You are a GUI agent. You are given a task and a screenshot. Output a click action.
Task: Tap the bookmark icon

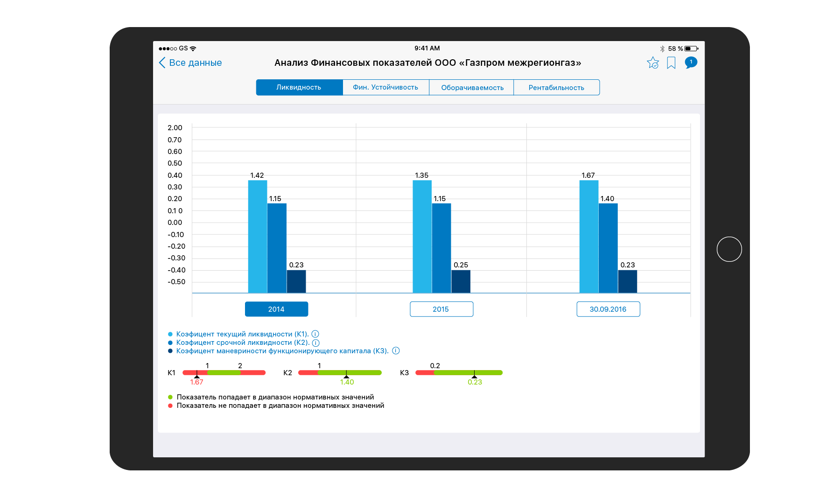671,63
